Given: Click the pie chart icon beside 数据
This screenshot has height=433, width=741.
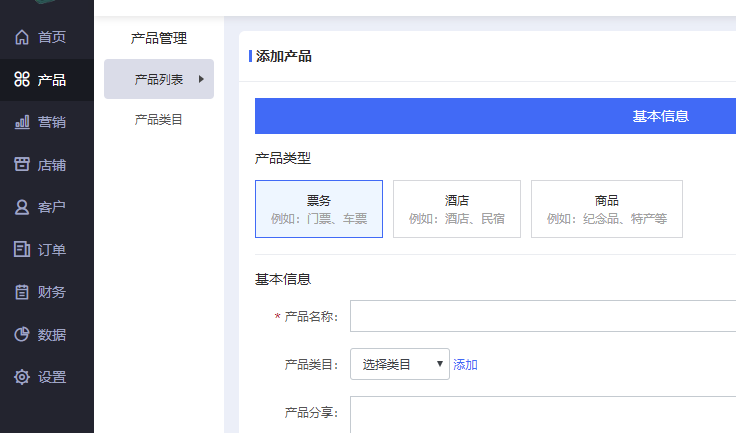Looking at the screenshot, I should (x=22, y=334).
